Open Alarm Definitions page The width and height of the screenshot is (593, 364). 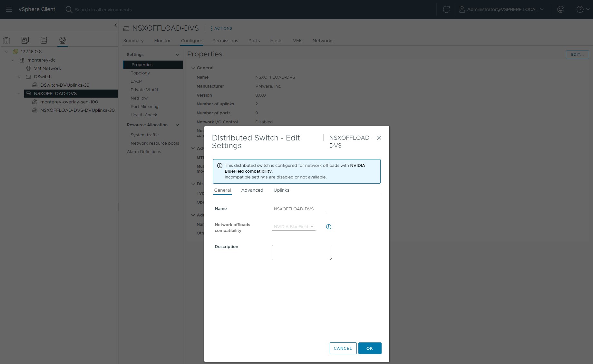coord(144,152)
